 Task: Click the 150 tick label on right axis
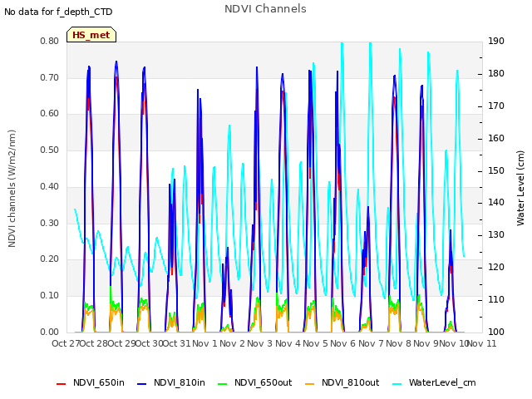pyautogui.click(x=496, y=170)
